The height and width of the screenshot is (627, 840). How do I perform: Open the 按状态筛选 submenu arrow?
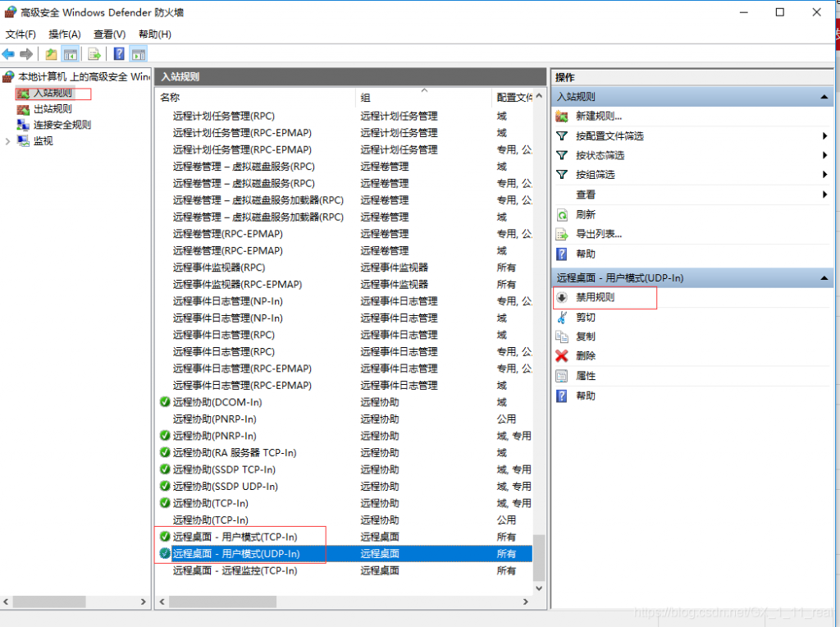(825, 155)
